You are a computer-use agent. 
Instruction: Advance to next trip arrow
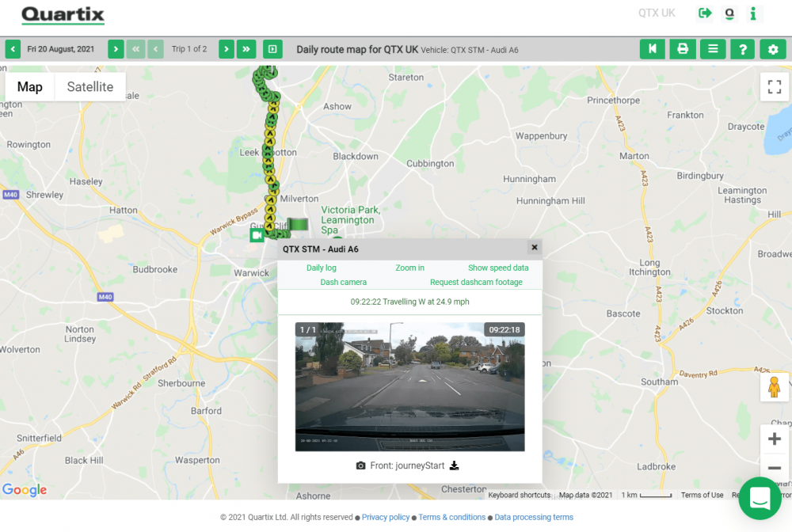pos(227,49)
